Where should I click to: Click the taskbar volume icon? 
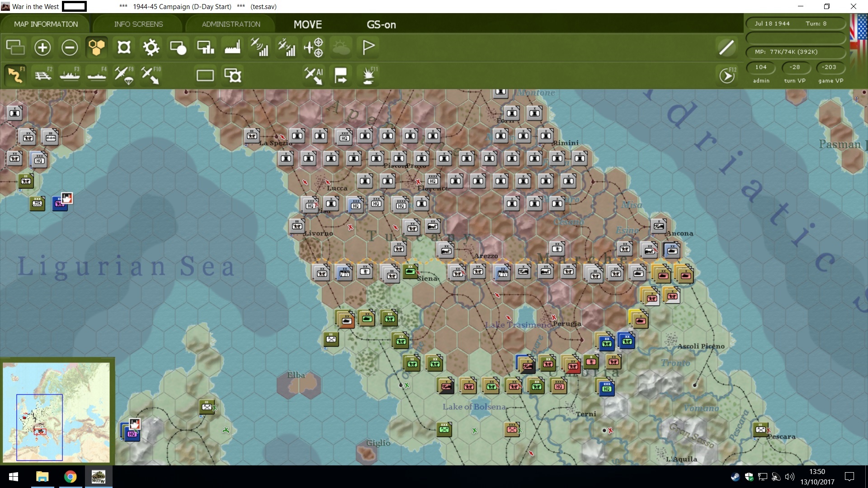pyautogui.click(x=789, y=477)
